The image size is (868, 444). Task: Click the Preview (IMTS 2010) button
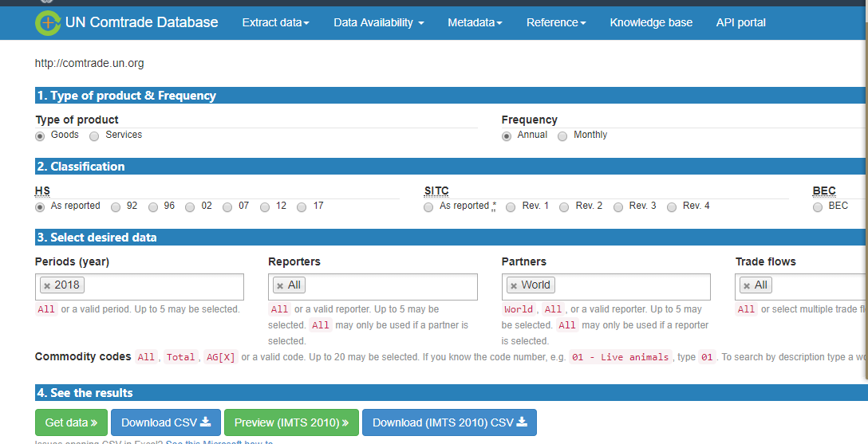(x=292, y=422)
